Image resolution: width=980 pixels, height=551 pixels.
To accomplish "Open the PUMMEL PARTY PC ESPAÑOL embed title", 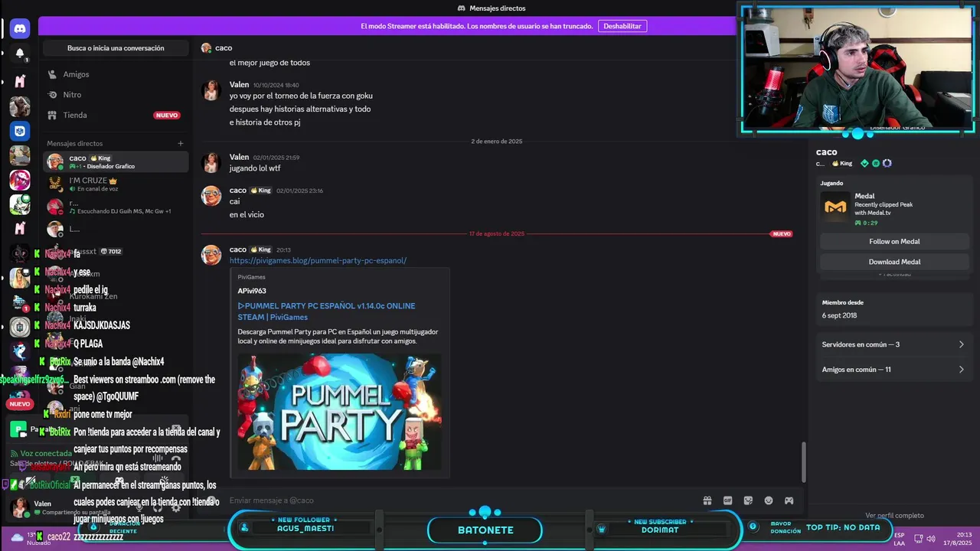I will coord(326,311).
